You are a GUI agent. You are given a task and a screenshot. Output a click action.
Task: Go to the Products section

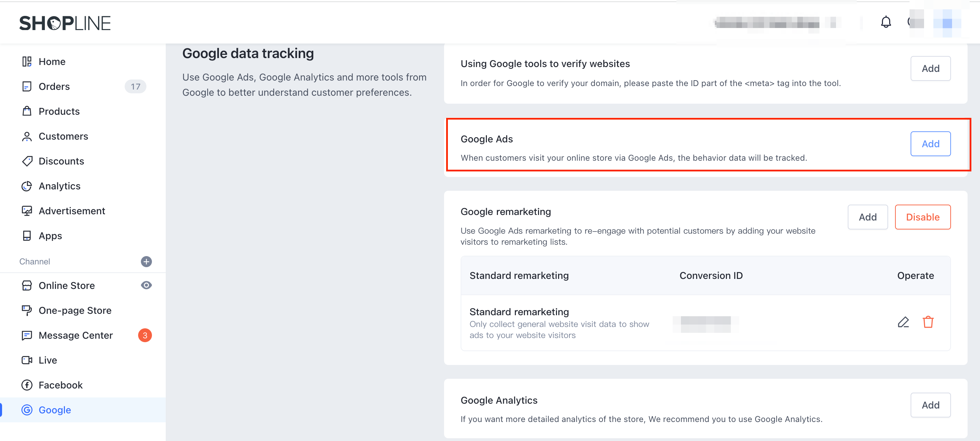[59, 111]
